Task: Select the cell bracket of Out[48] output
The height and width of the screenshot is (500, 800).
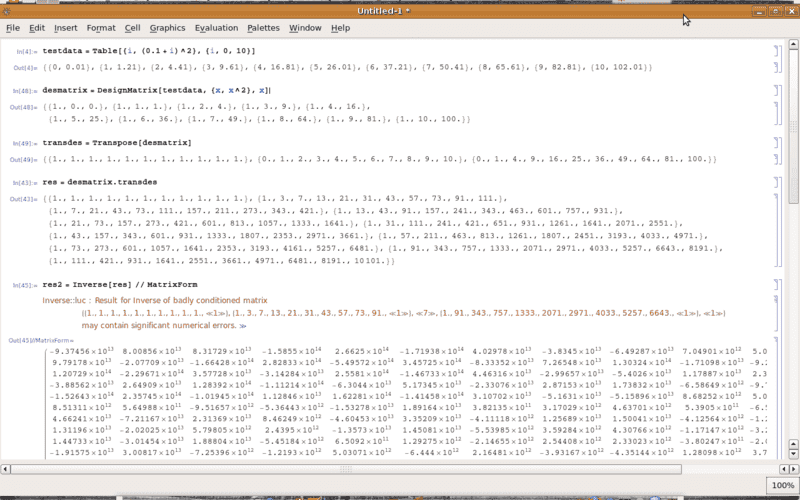Action: coord(777,113)
